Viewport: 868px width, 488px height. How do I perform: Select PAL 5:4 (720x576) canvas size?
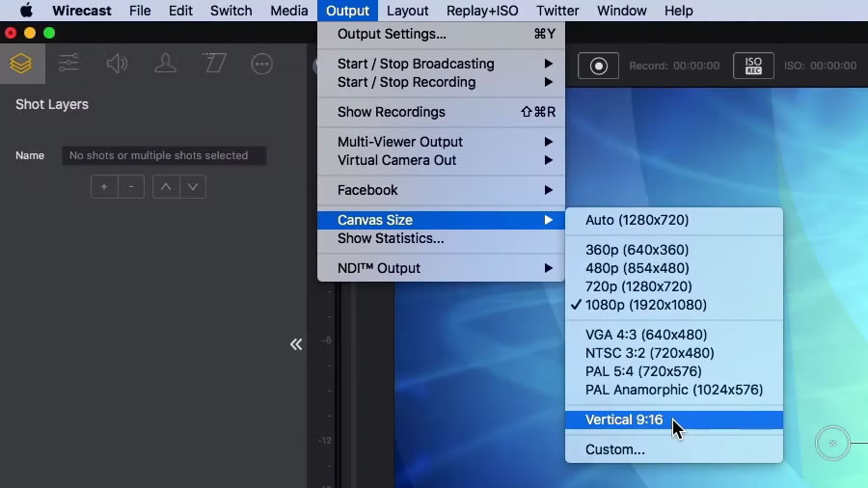[674, 371]
